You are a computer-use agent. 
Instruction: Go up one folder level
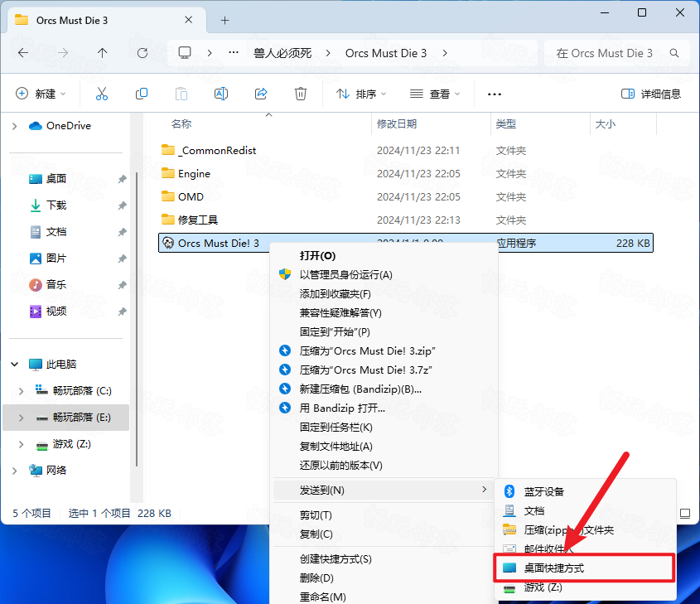(102, 53)
